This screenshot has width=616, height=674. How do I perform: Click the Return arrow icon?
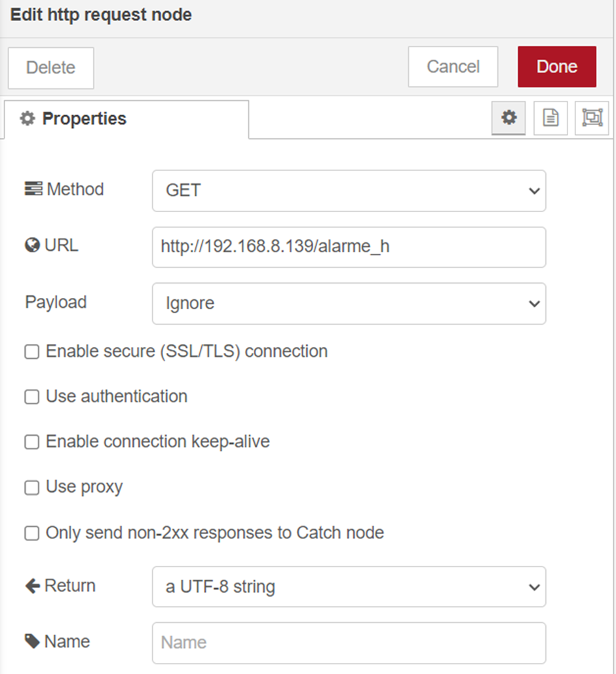[33, 586]
